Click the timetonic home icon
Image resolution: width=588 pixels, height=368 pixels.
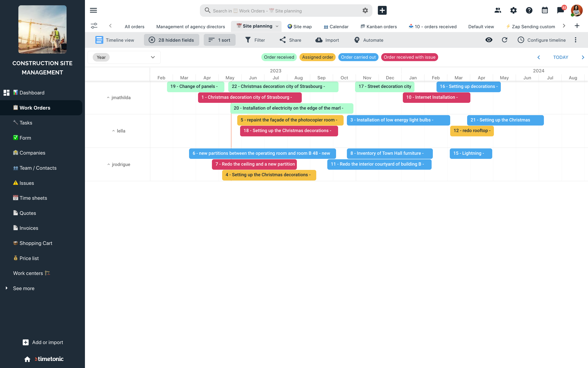pyautogui.click(x=27, y=359)
